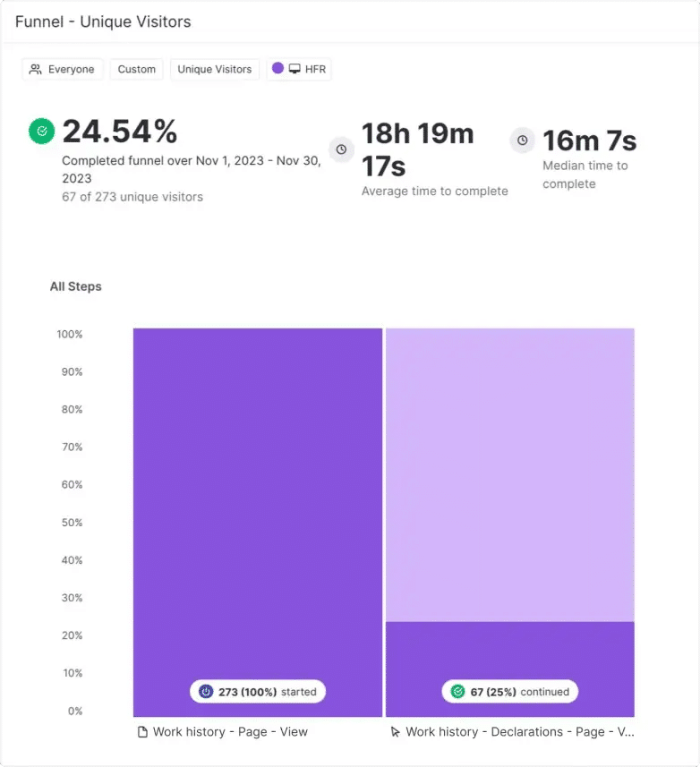This screenshot has height=767, width=700.
Task: Click the monitor icon in the HFR chip
Action: point(295,69)
